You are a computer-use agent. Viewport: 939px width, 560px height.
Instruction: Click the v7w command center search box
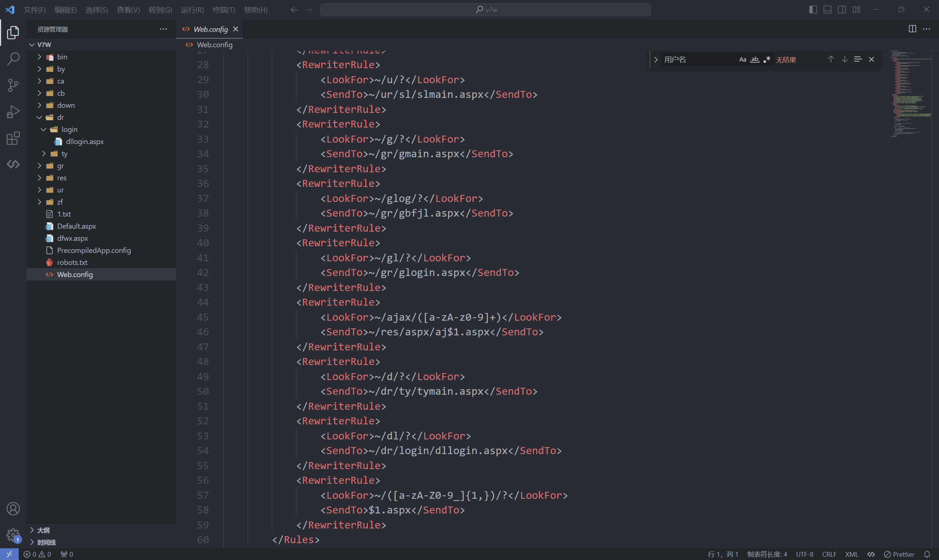(486, 10)
